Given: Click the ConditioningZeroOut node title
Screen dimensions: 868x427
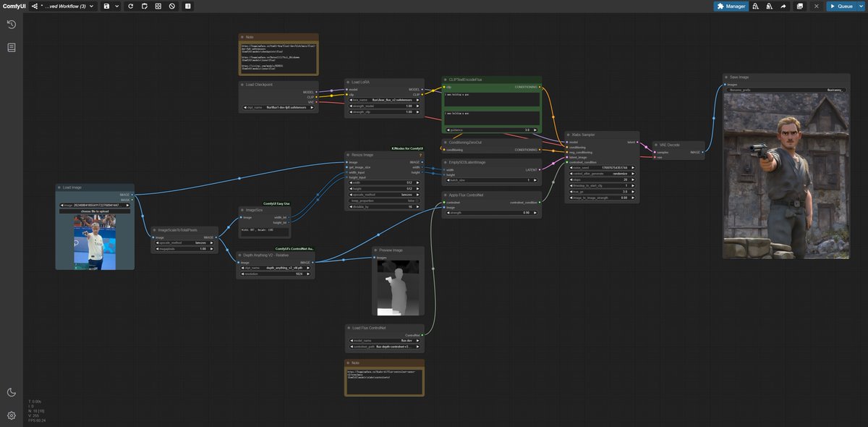Looking at the screenshot, I should click(x=466, y=143).
